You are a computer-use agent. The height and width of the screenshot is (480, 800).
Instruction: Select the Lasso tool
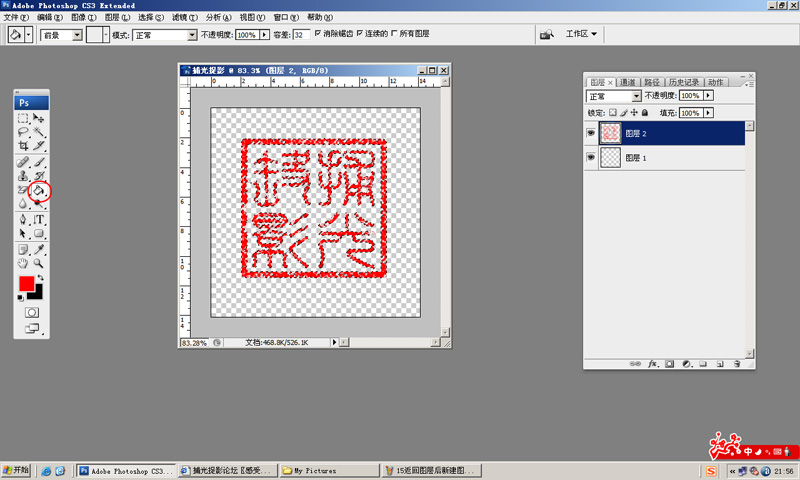(23, 132)
